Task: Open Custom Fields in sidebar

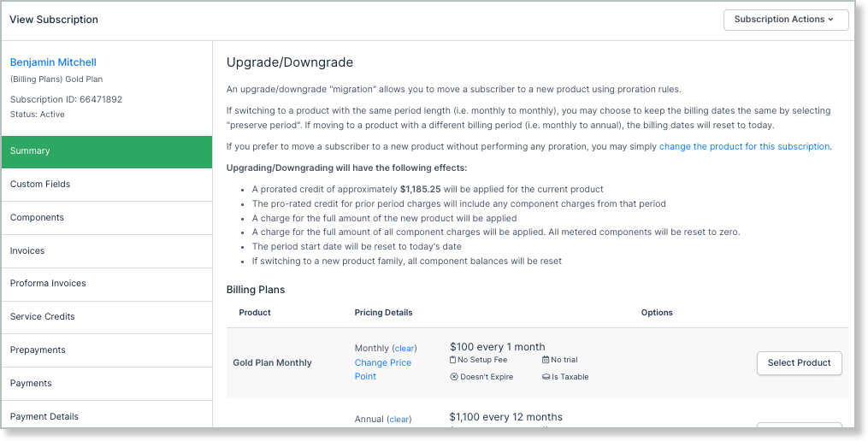Action: coord(107,185)
